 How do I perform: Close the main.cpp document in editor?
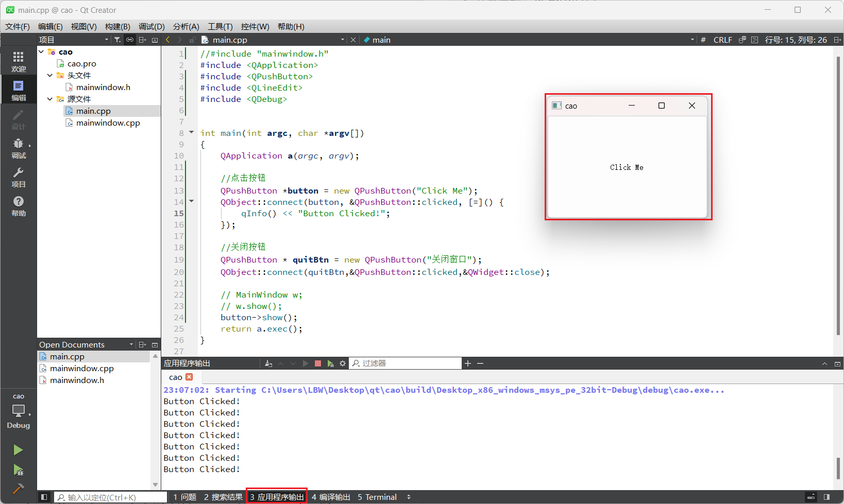click(x=353, y=40)
